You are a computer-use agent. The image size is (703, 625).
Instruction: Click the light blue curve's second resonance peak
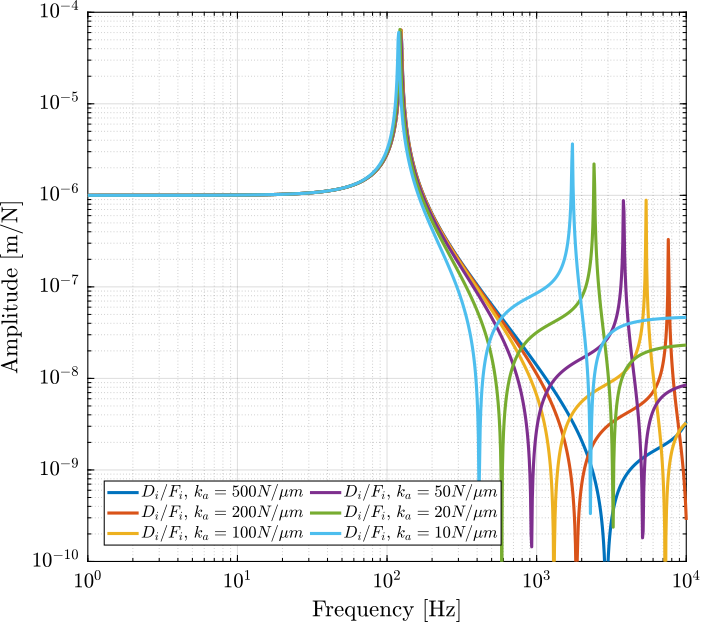click(x=572, y=146)
